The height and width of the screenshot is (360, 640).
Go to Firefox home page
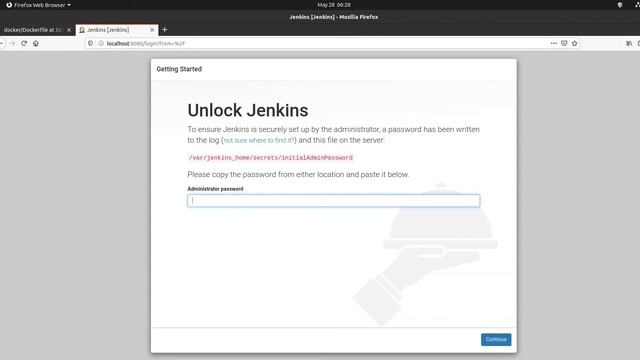tap(36, 43)
